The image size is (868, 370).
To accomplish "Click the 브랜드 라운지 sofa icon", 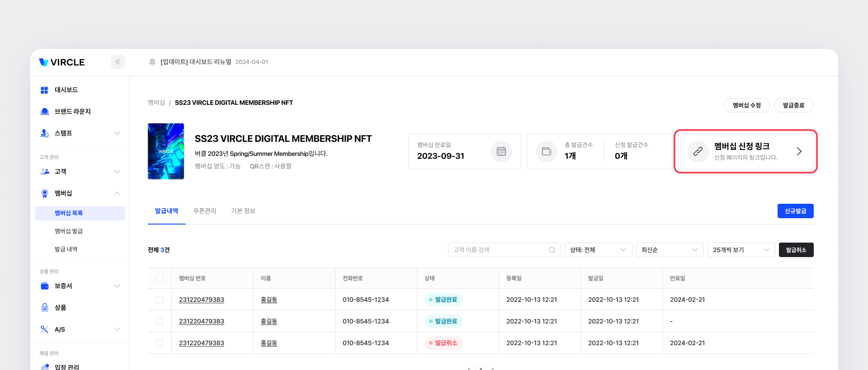I will click(44, 112).
